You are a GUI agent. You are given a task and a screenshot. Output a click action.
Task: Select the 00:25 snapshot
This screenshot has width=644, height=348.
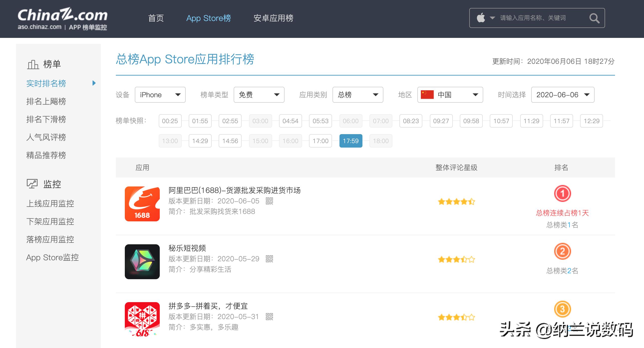(x=170, y=121)
